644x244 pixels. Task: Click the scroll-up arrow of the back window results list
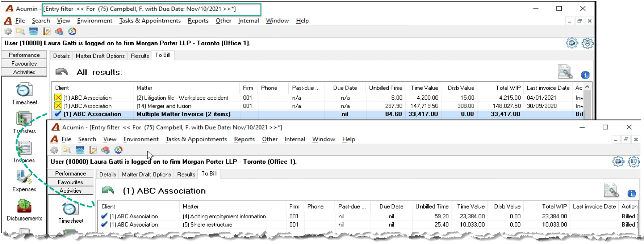[x=587, y=87]
